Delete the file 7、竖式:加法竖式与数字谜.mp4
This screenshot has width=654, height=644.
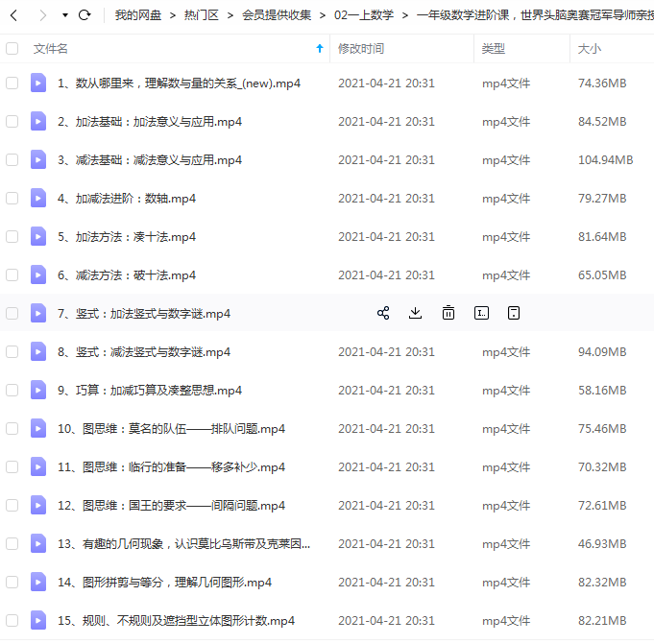pyautogui.click(x=448, y=313)
